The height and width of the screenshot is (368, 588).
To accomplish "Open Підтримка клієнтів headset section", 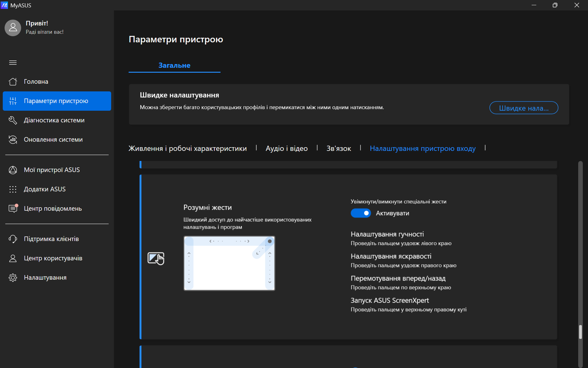I will [51, 239].
